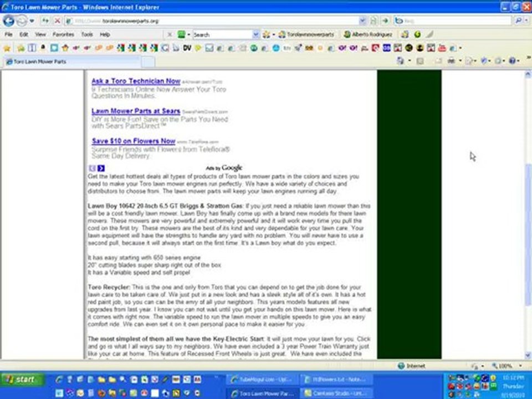532x399 pixels.
Task: Click the Favorites star icon in links bar
Action: click(x=7, y=48)
